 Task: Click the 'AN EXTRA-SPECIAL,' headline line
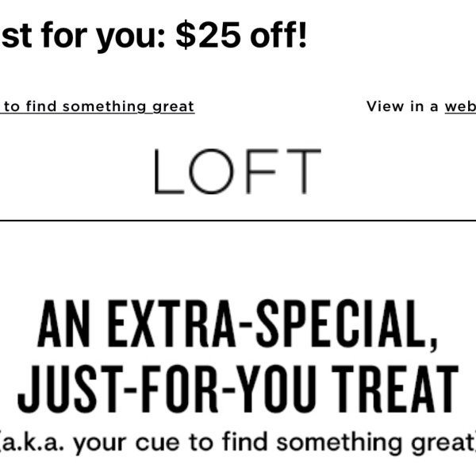tap(237, 324)
